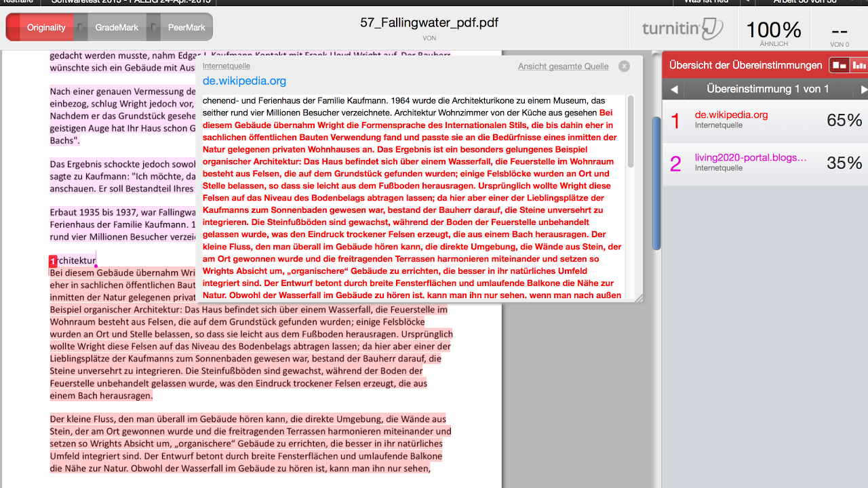Image resolution: width=868 pixels, height=488 pixels.
Task: Click the 'Internetquelle' label in the popup
Action: [226, 66]
